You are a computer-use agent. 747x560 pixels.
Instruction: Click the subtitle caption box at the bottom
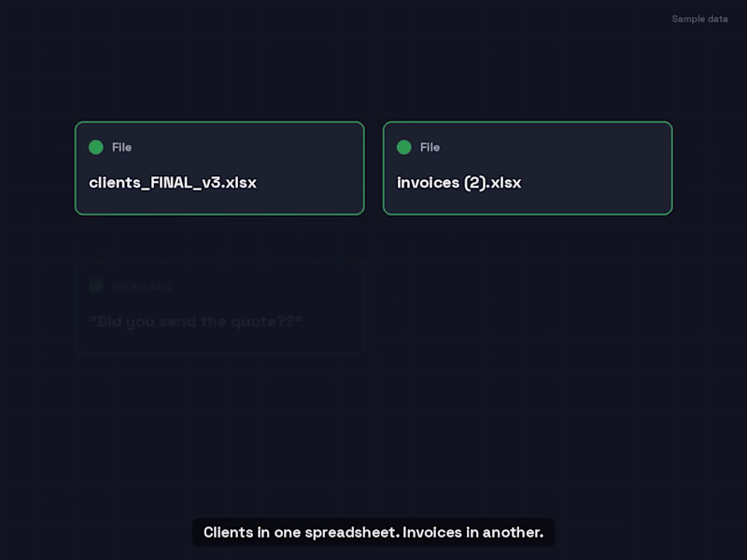(373, 532)
